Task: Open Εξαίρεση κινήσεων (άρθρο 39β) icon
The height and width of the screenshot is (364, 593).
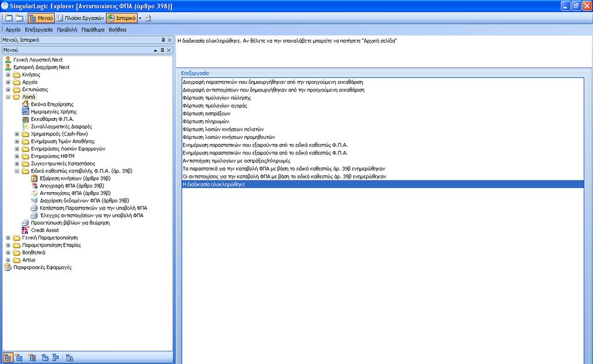Action: click(x=34, y=178)
